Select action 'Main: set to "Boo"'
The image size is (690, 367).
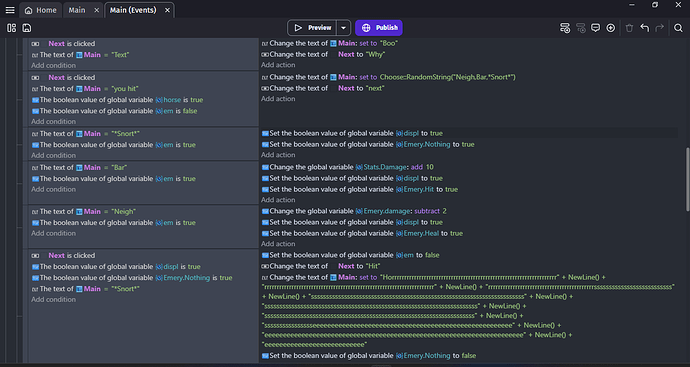pyautogui.click(x=330, y=43)
